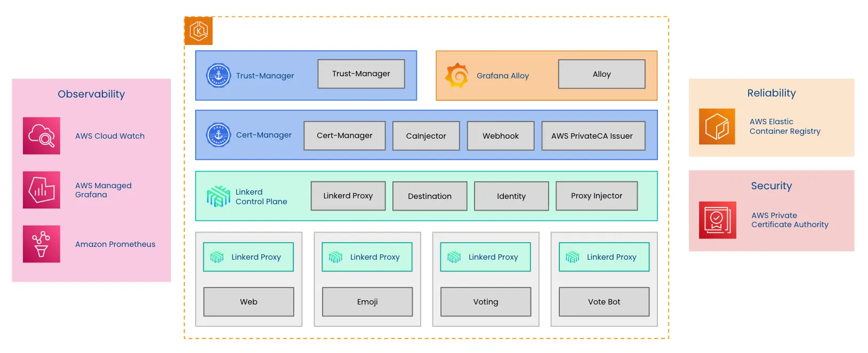Click the Trust-Manager anchor logo icon

pyautogui.click(x=219, y=76)
